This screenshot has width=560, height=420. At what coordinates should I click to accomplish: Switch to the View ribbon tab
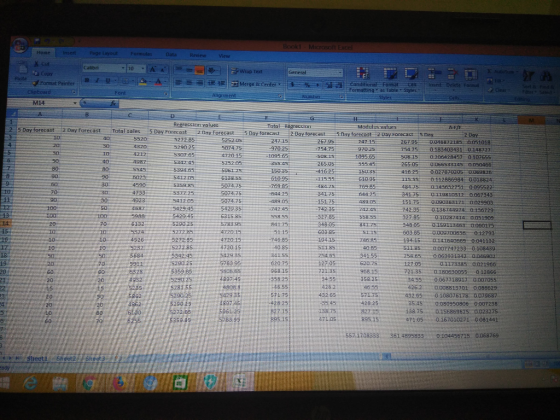224,56
